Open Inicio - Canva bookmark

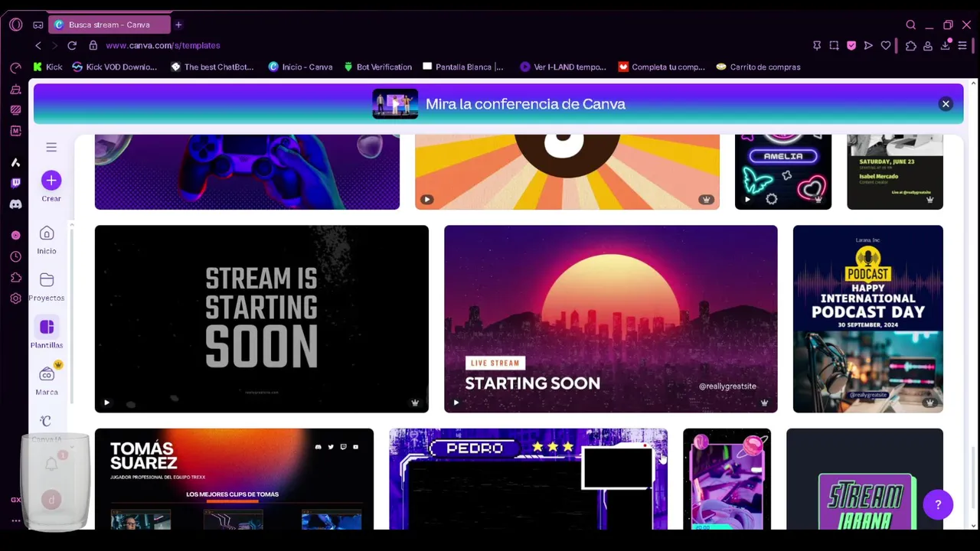tap(301, 67)
